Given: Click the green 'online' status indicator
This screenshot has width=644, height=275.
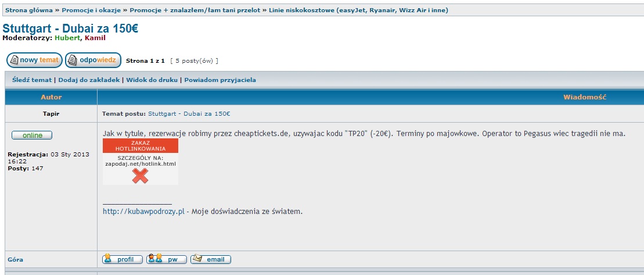Looking at the screenshot, I should [32, 135].
